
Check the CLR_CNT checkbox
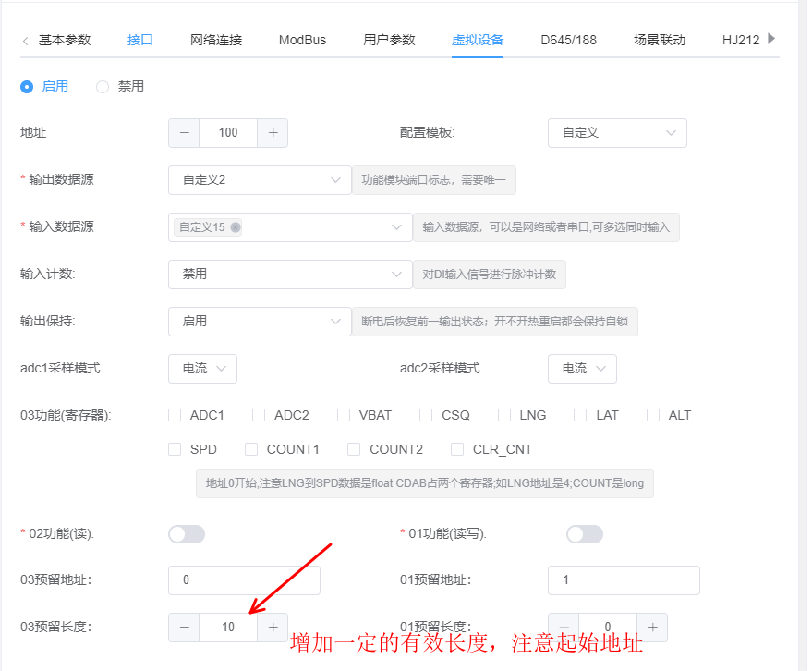pos(457,450)
